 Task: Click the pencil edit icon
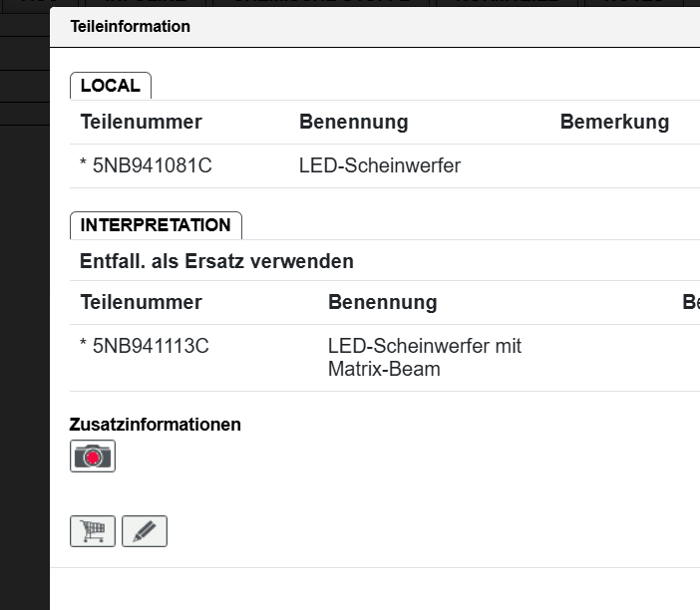pos(145,531)
